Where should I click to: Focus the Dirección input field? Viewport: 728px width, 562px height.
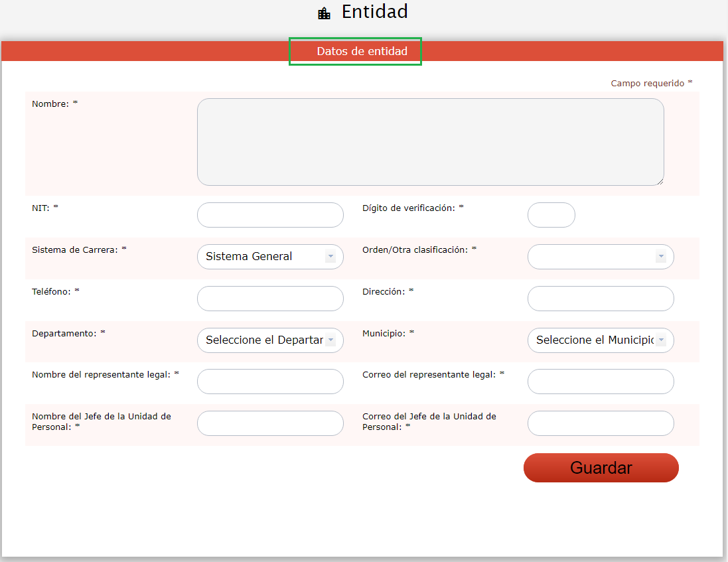click(x=600, y=299)
